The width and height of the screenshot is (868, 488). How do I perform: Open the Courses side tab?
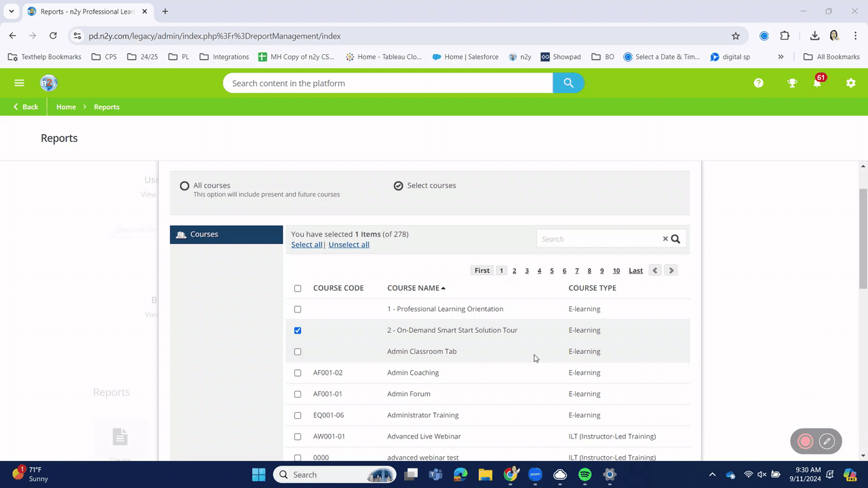coord(226,235)
